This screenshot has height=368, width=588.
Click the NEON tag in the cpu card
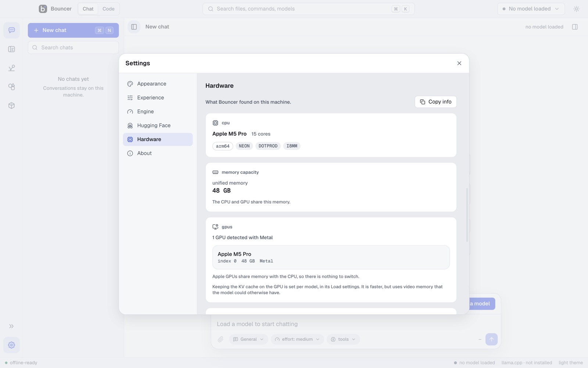(244, 146)
